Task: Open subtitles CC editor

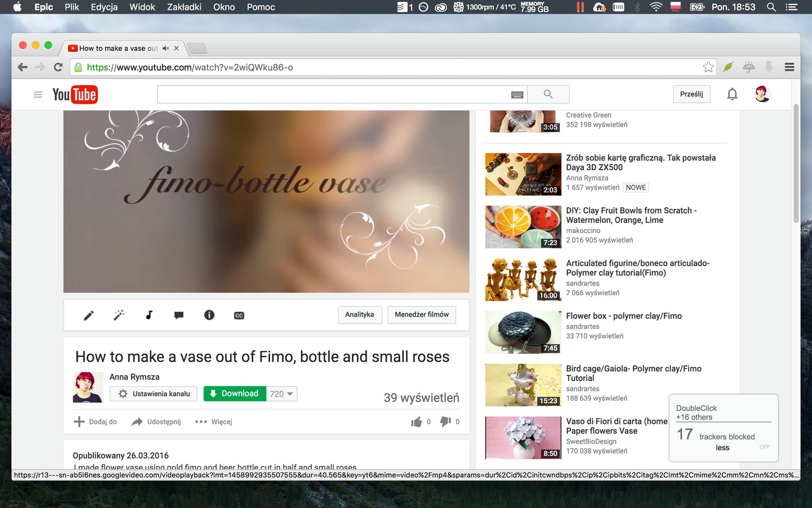Action: (x=239, y=315)
